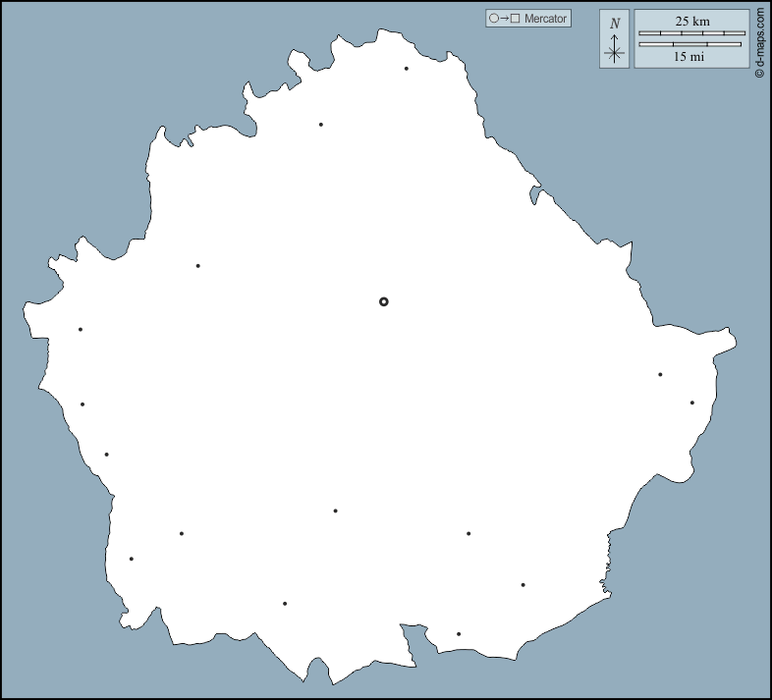Screen dimensions: 772x700
Task: Click the north arrow compass icon
Action: (x=615, y=51)
